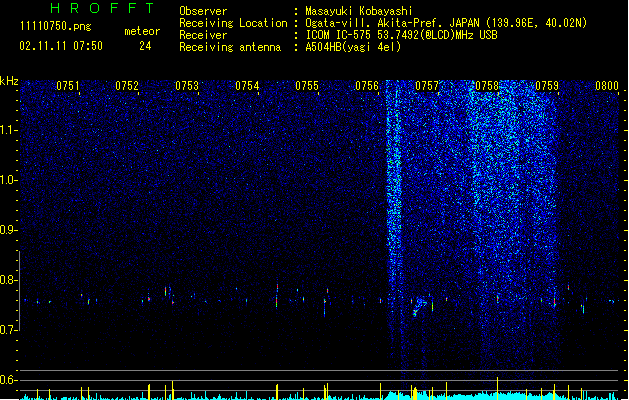
Task: Click the 'meteor' count label
Action: (x=142, y=31)
